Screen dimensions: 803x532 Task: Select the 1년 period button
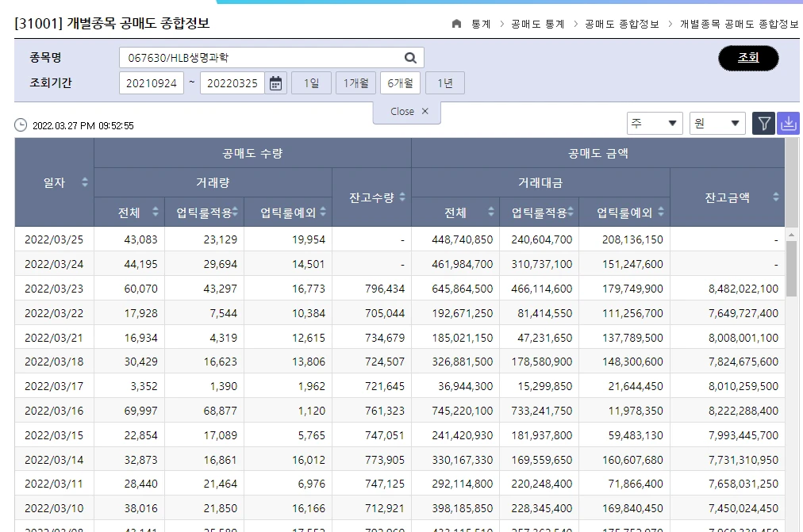tap(445, 83)
